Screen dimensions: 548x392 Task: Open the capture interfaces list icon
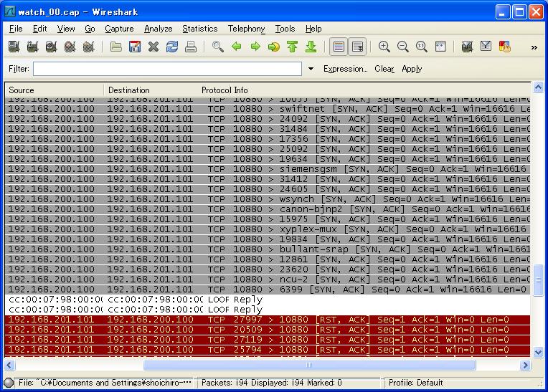coord(14,47)
